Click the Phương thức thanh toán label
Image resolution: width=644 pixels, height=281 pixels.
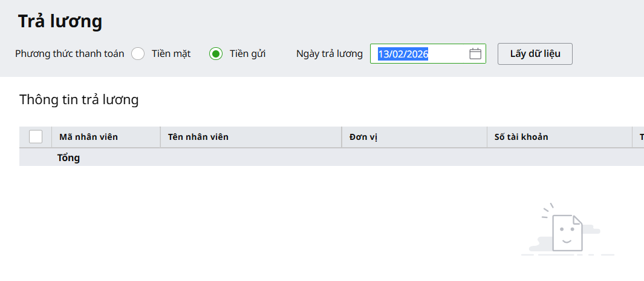coord(70,54)
